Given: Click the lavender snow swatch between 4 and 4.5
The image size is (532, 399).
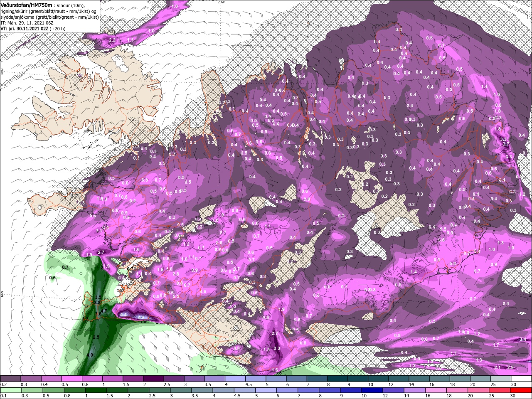Looking at the screenshot, I should (x=234, y=379).
